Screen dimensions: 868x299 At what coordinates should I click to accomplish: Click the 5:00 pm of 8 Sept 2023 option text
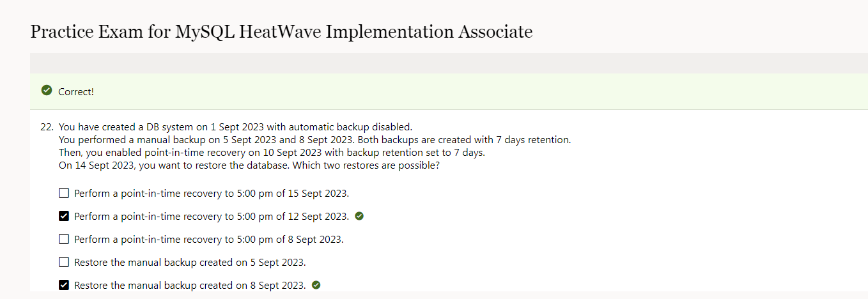(x=209, y=239)
